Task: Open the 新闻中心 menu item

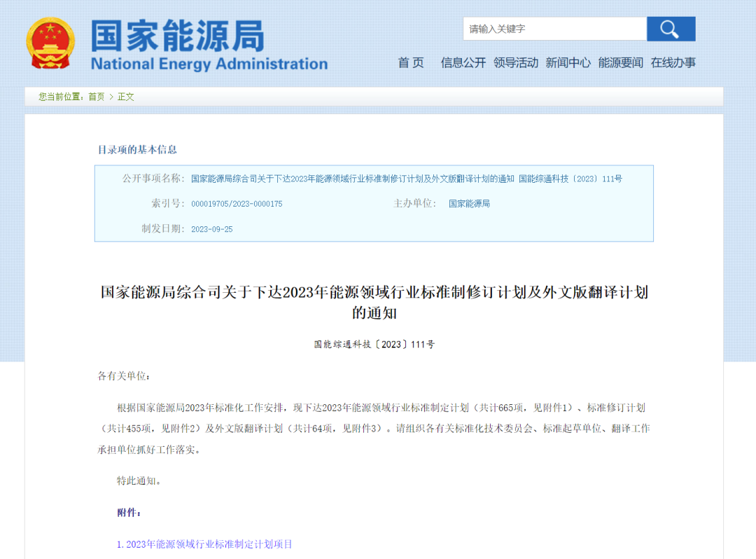Action: coord(568,63)
